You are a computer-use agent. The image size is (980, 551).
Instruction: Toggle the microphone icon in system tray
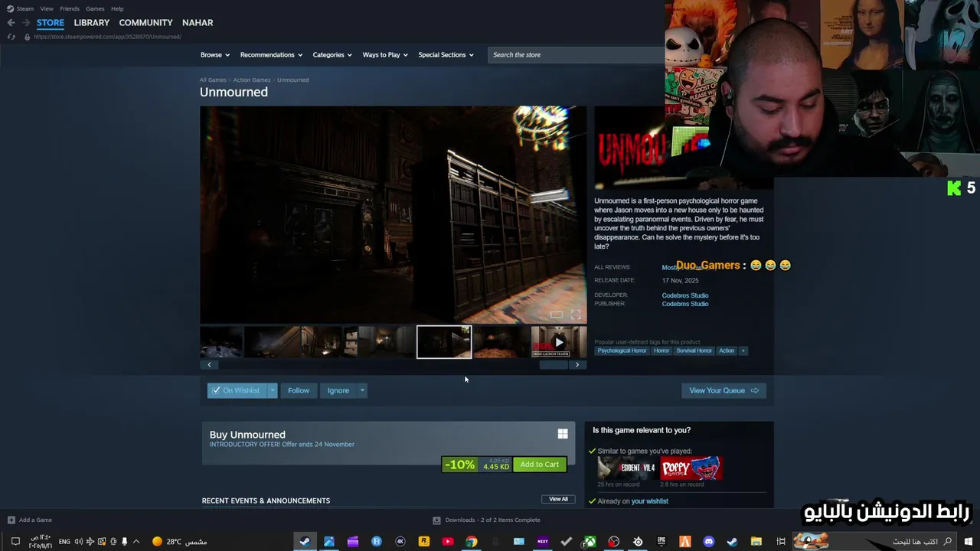tap(125, 542)
